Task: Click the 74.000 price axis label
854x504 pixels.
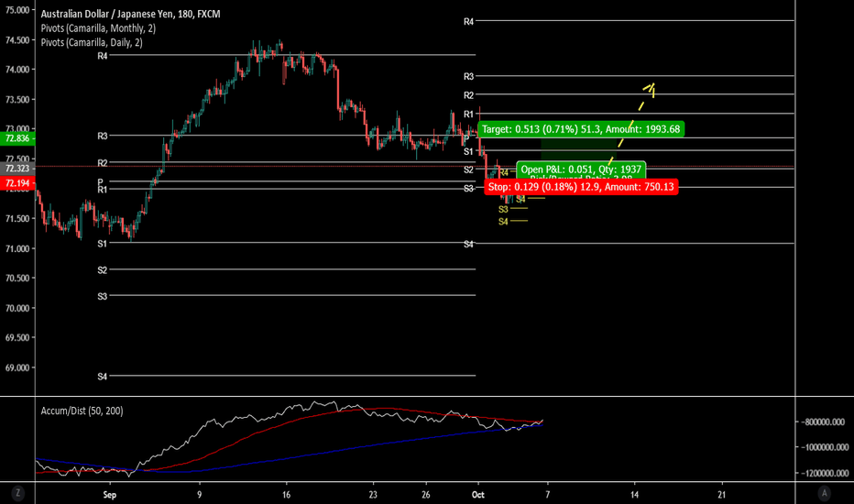Action: coord(16,70)
